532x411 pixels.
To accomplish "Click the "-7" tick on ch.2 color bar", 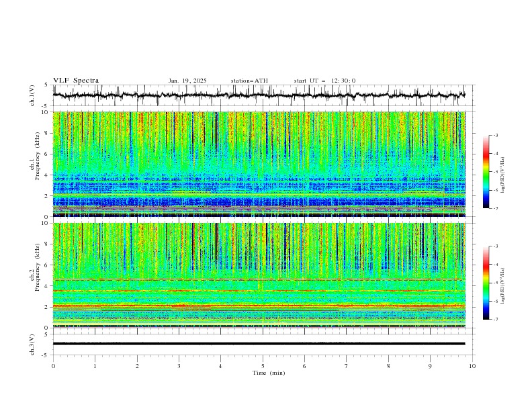I will pos(495,320).
